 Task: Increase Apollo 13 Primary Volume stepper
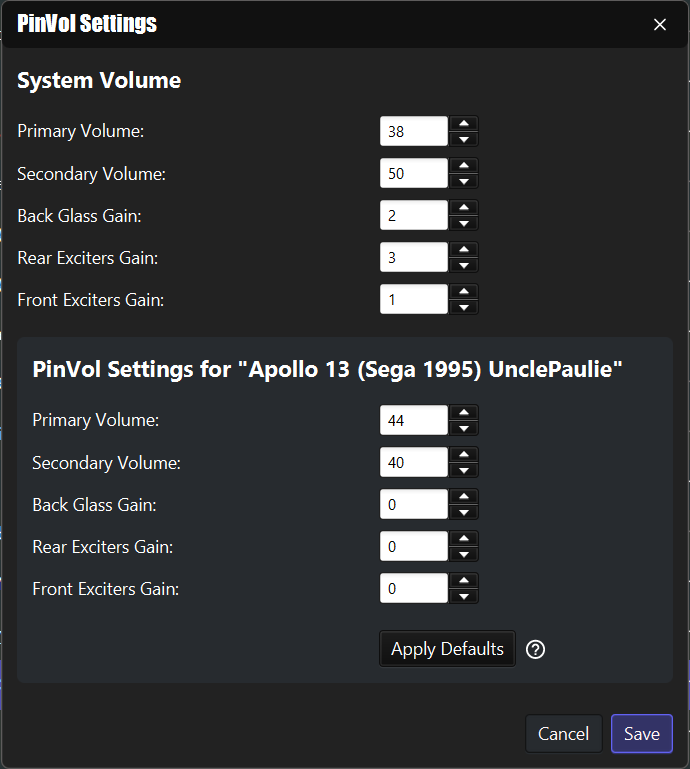[463, 412]
